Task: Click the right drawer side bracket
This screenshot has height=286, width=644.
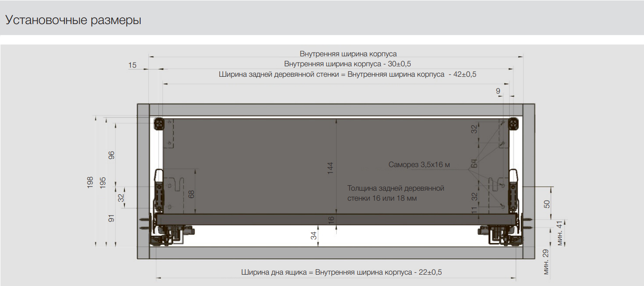Action: 513,191
